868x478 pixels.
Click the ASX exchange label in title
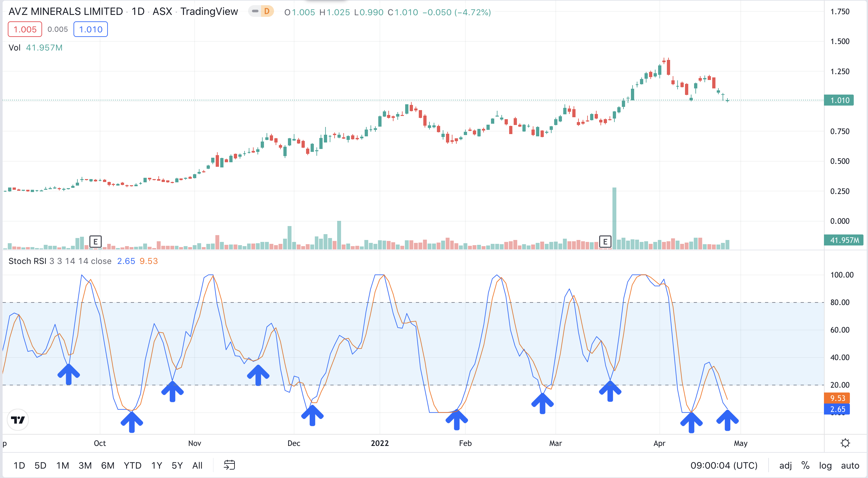162,11
